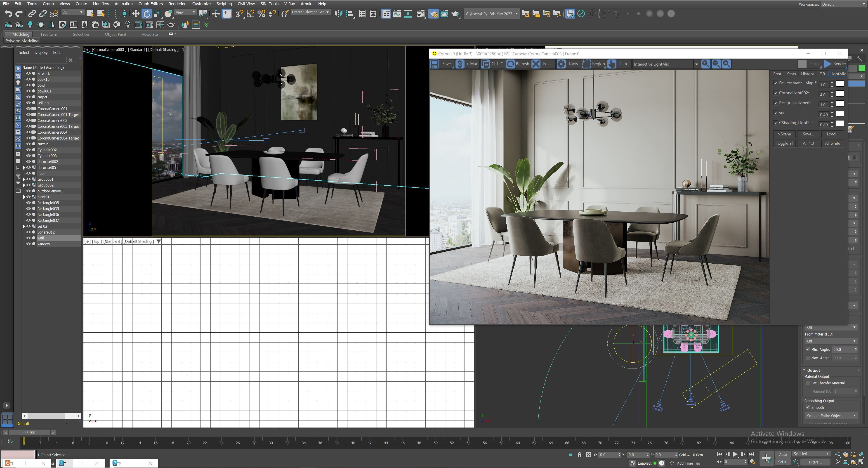Toggle CShading_LightSelect checkbox
Screen dimensions: 868x468
775,123
